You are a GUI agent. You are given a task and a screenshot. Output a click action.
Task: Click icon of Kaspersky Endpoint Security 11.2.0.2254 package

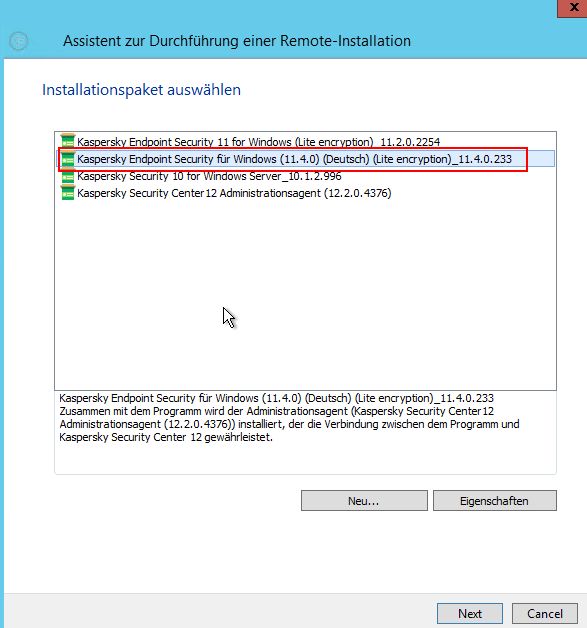tap(68, 141)
